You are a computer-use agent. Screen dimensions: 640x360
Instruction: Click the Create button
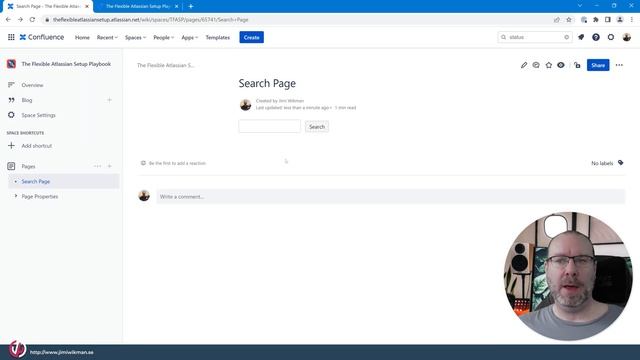point(251,37)
